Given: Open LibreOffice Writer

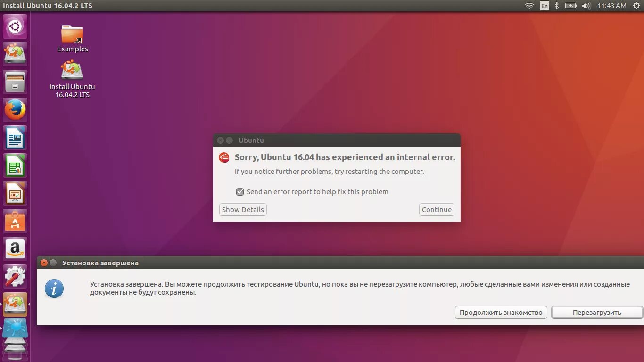Looking at the screenshot, I should (15, 138).
